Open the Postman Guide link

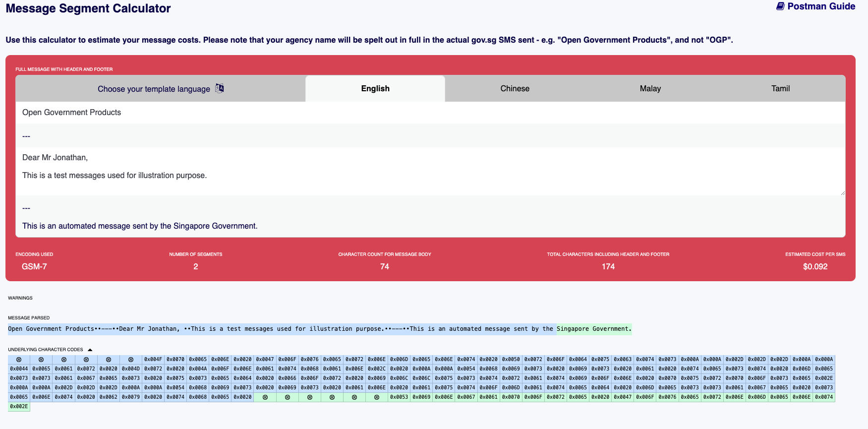pyautogui.click(x=821, y=6)
